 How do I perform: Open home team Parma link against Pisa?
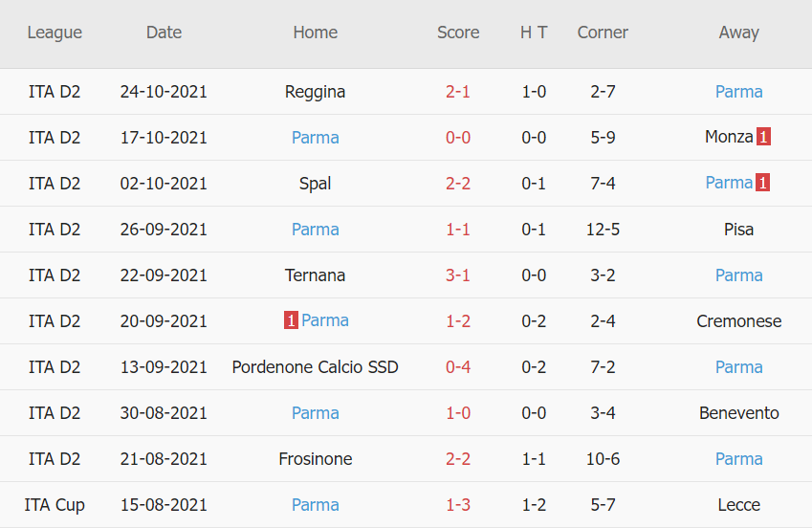[x=315, y=230]
